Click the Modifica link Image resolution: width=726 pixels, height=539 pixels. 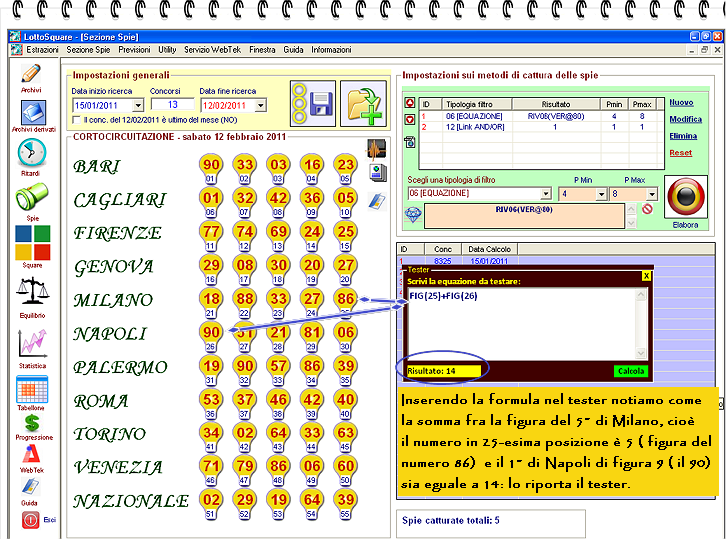[685, 119]
